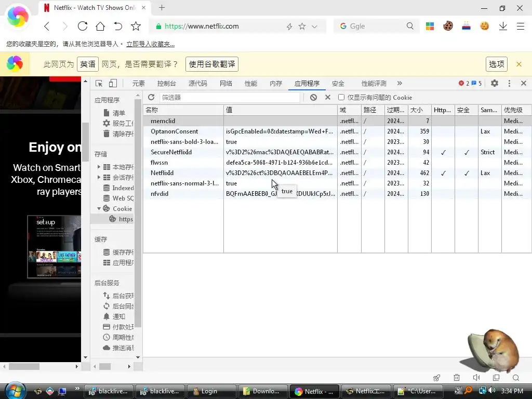Open the colorful grid apps icon
The image size is (532, 399).
coord(430,26)
